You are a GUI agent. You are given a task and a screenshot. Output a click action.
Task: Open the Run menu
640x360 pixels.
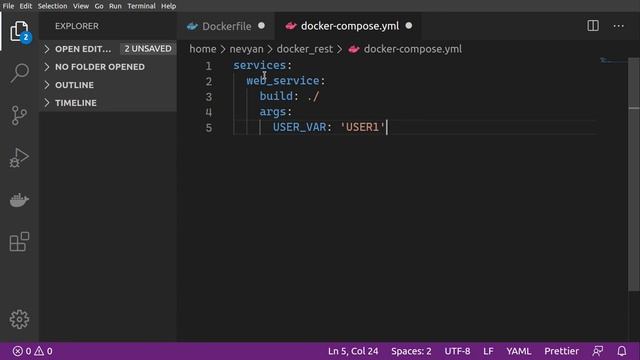point(115,6)
